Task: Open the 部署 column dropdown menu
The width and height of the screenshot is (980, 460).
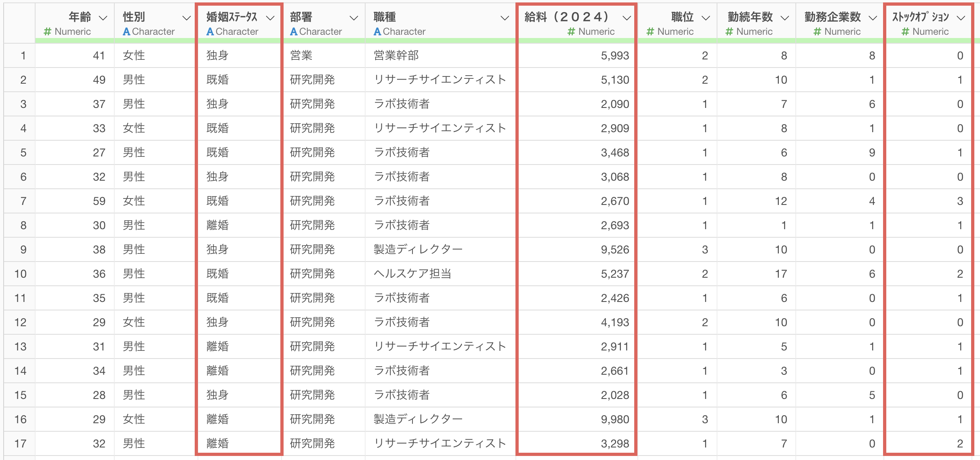Action: [354, 18]
